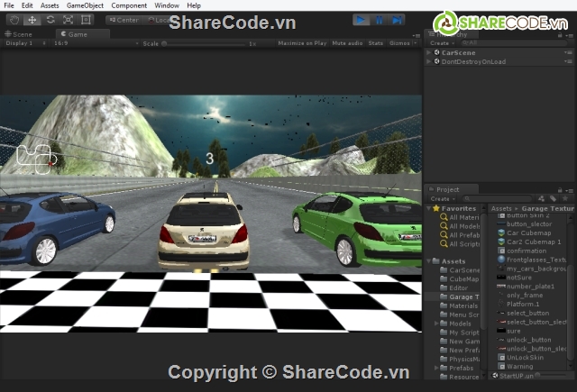Switch to the Scene tab
577x392 pixels.
[18, 34]
